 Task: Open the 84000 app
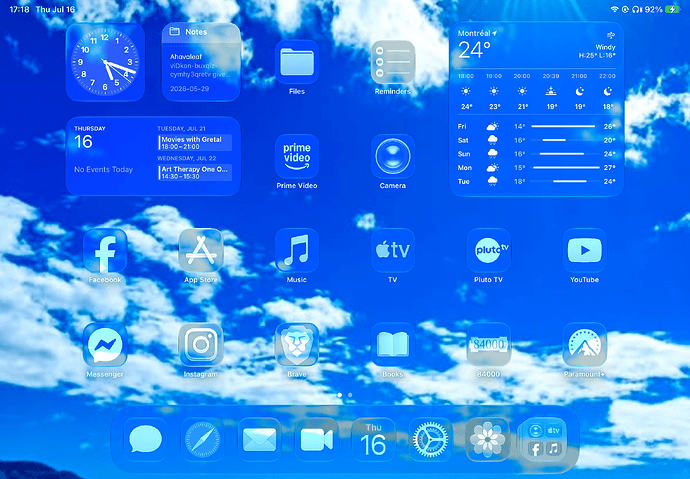488,344
